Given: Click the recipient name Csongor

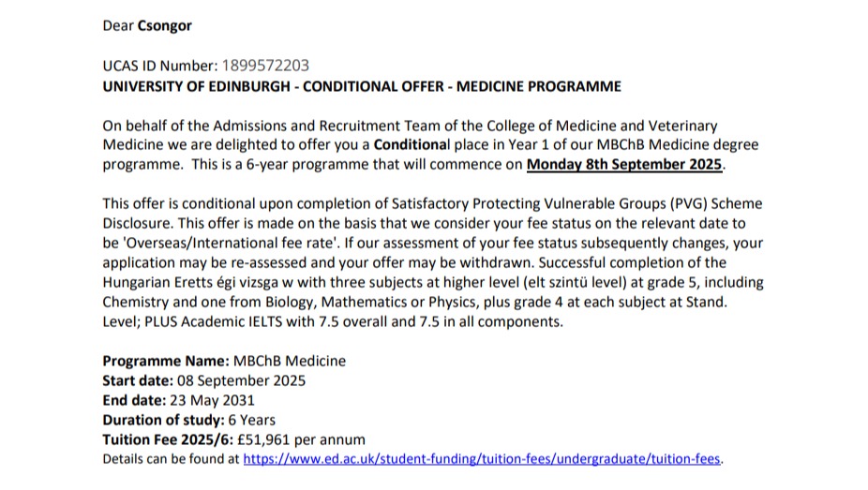Looking at the screenshot, I should 164,26.
